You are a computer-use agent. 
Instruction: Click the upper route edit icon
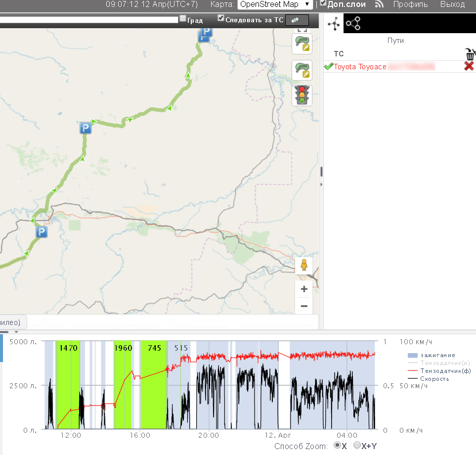[302, 44]
